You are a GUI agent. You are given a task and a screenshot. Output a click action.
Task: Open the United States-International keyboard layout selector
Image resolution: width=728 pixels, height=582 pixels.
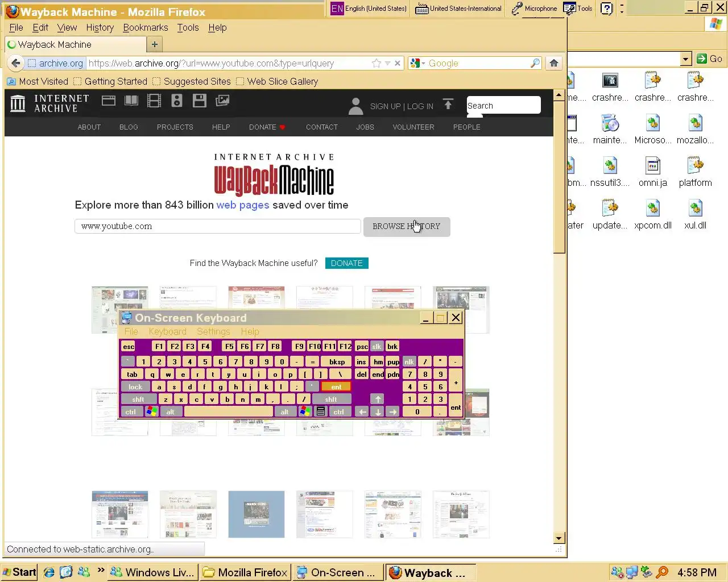[x=458, y=9]
